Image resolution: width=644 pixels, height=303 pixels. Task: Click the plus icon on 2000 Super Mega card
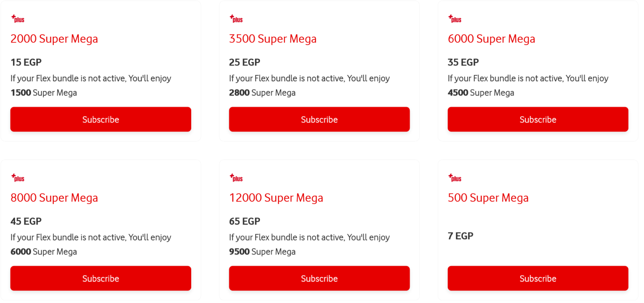coord(18,18)
